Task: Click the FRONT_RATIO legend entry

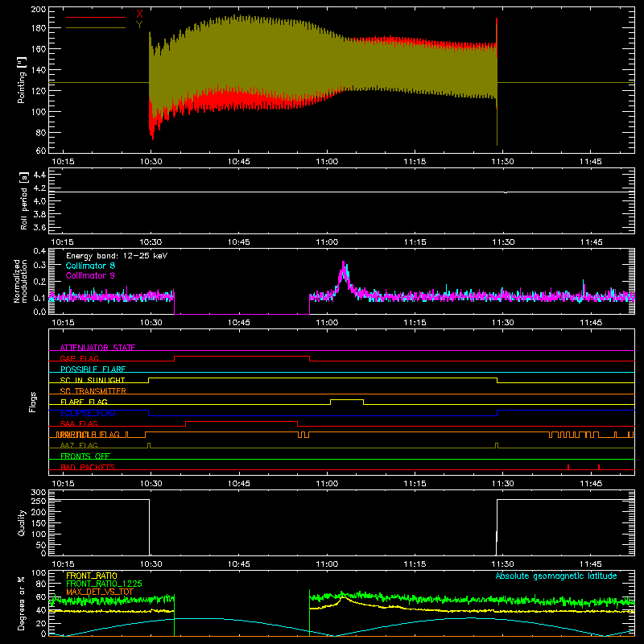Action: tap(92, 576)
